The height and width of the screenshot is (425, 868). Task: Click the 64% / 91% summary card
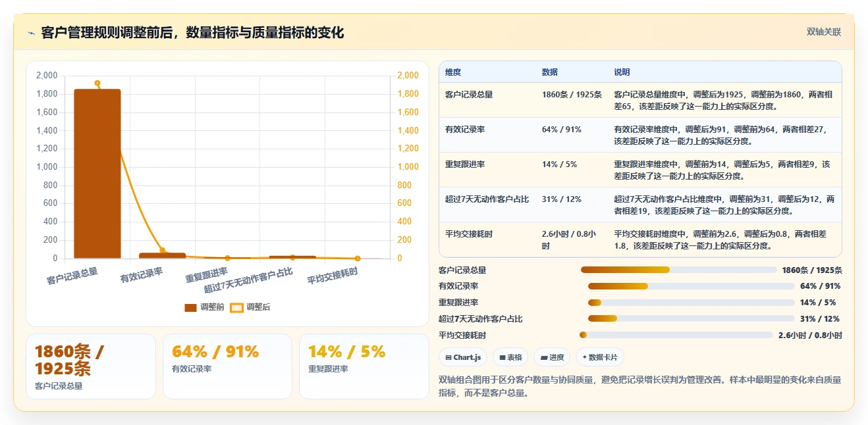click(x=227, y=366)
